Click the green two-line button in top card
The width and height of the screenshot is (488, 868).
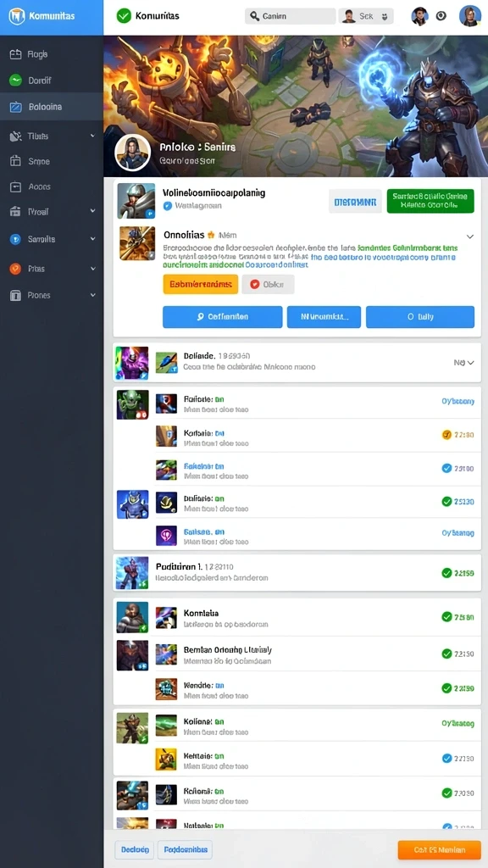(x=430, y=201)
